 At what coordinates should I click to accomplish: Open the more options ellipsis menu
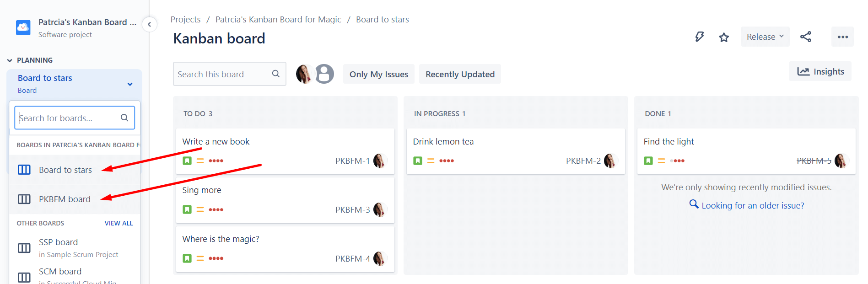[x=842, y=37]
